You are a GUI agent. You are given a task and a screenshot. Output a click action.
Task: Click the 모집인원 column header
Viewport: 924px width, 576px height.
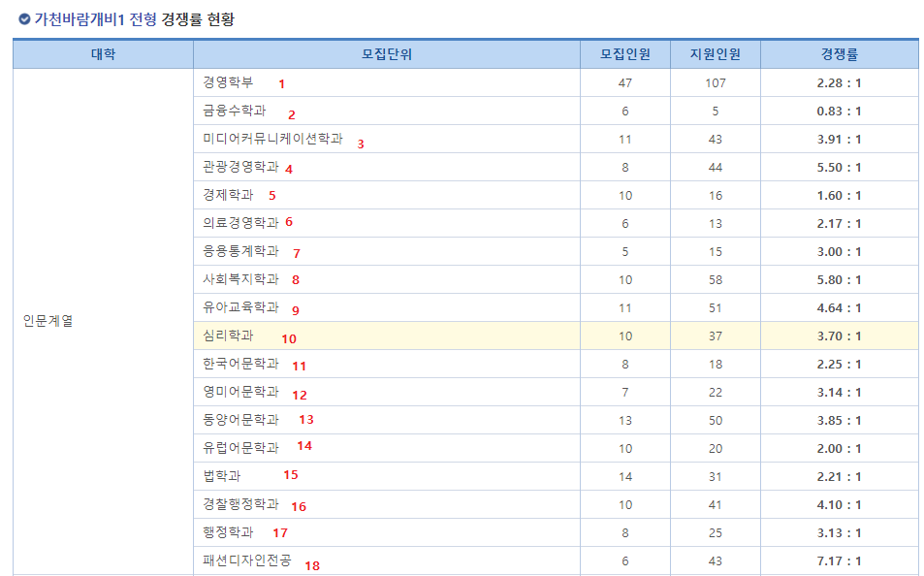coord(625,54)
